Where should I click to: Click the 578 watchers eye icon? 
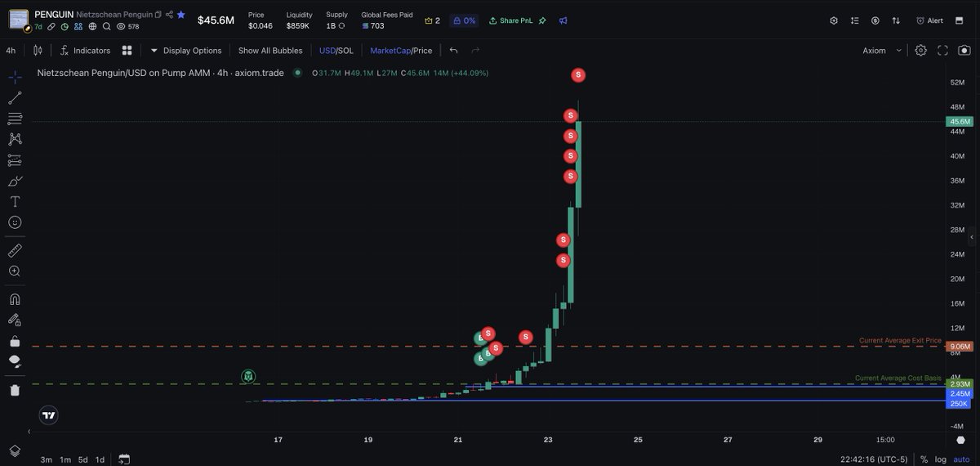[121, 26]
